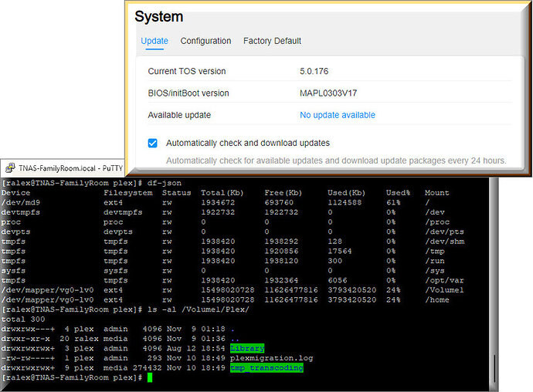Screen dimensions: 533x392
Task: Click the Used% column header
Action: 398,193
